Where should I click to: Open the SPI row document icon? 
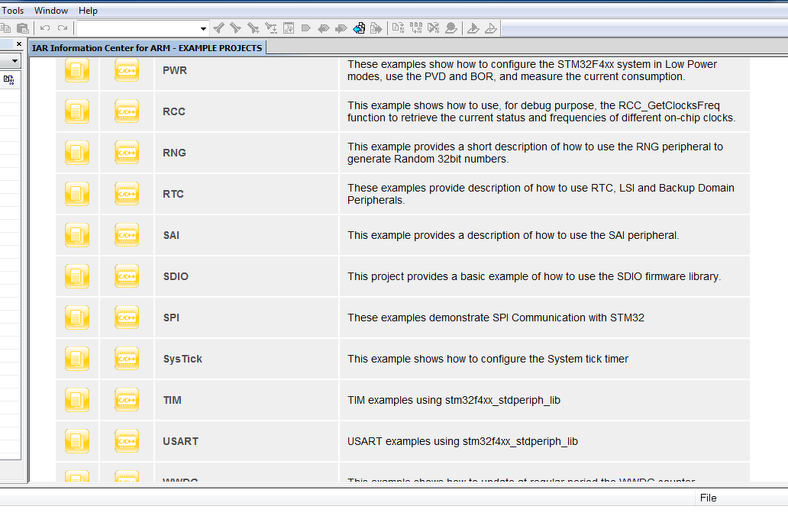pyautogui.click(x=77, y=318)
